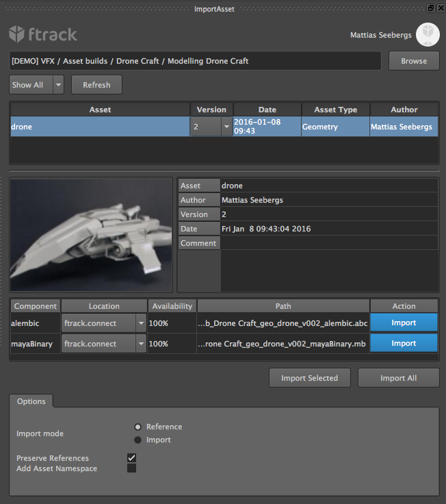Screen dimensions: 446x504
Task: Sort by Asset Type column header
Action: pos(336,110)
